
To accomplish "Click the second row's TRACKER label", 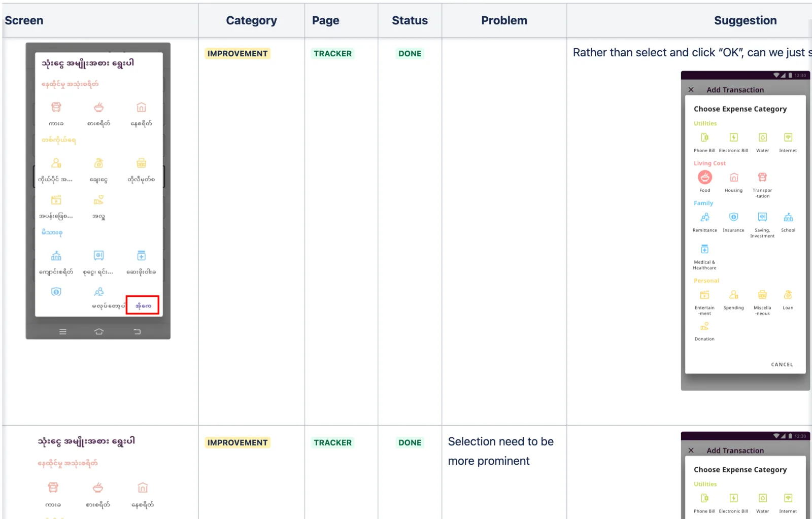I will (333, 443).
